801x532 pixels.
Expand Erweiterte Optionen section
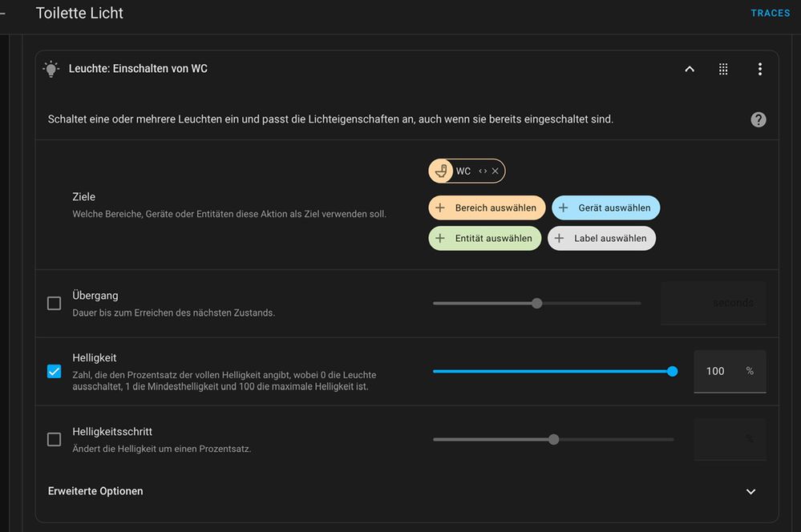pos(750,491)
